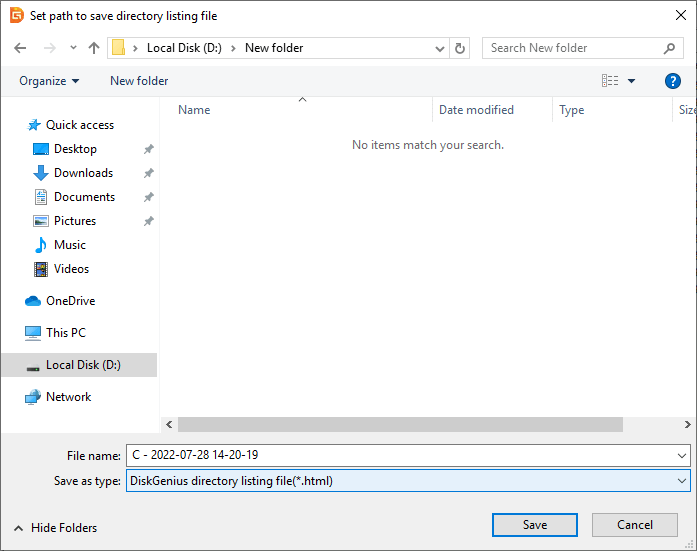Open the Downloads folder in sidebar
The image size is (697, 551).
[83, 173]
